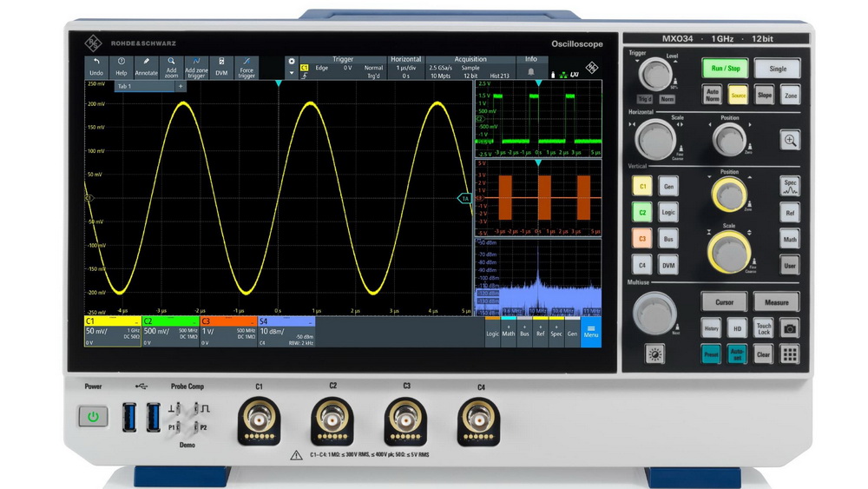
Task: Select the Annotate pen tool
Action: coord(146,66)
